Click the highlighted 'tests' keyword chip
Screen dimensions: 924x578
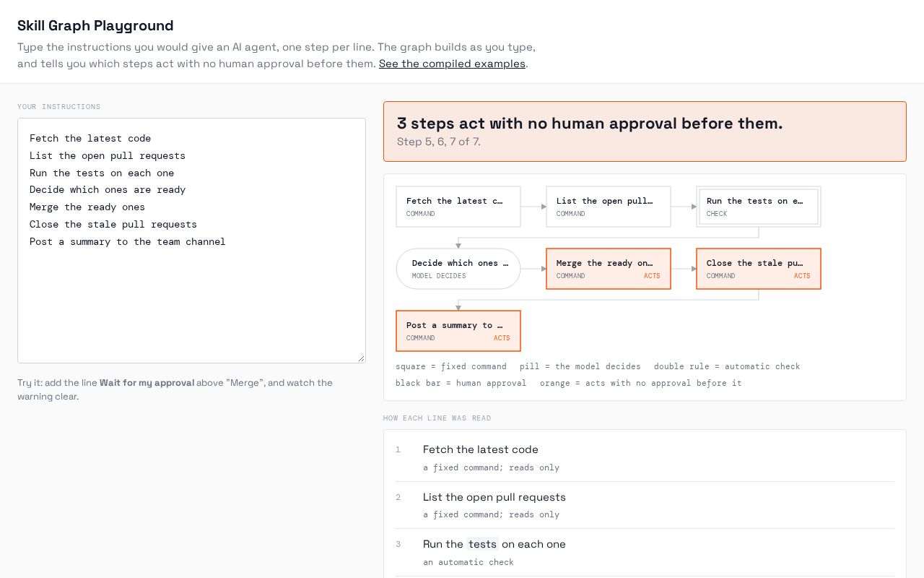(x=482, y=544)
